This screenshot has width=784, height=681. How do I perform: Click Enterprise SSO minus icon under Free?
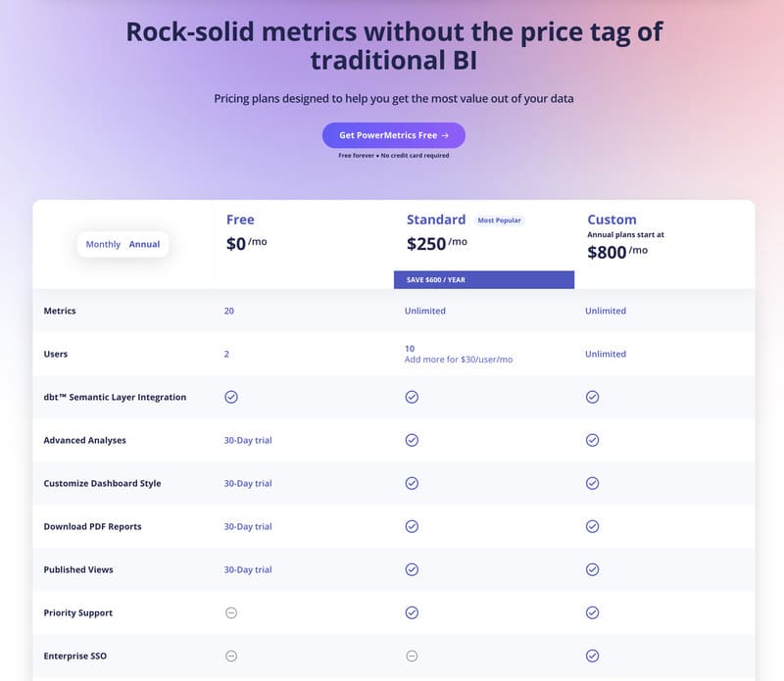[231, 656]
